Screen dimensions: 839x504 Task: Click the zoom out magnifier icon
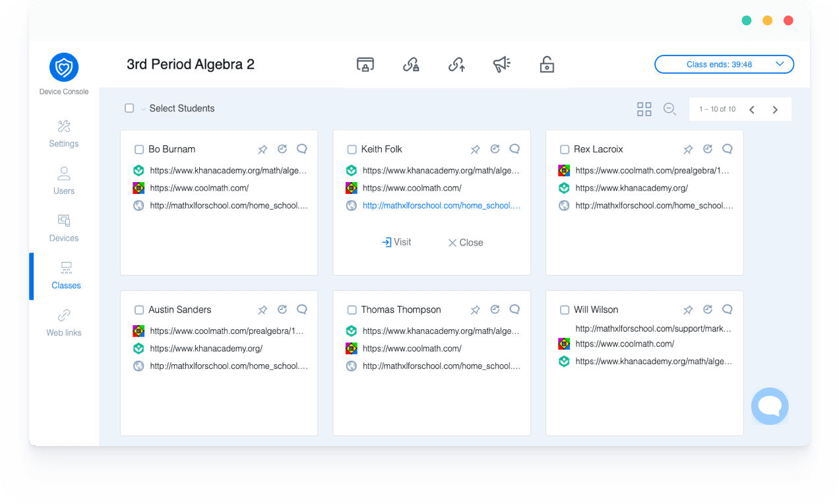669,110
